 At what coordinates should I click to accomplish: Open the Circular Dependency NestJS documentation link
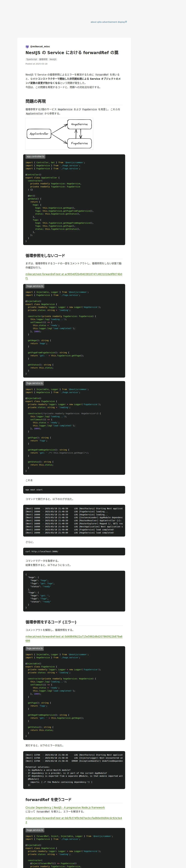(x=65, y=808)
